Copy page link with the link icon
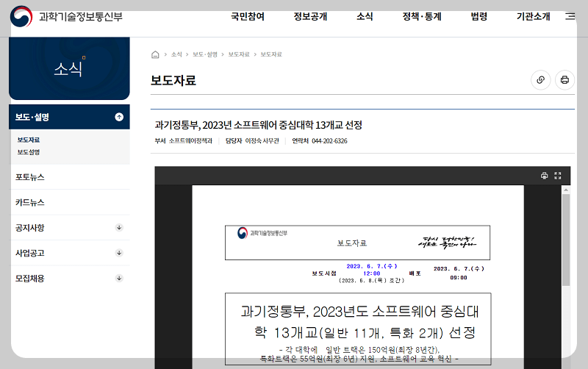This screenshot has width=588, height=369. tap(540, 80)
